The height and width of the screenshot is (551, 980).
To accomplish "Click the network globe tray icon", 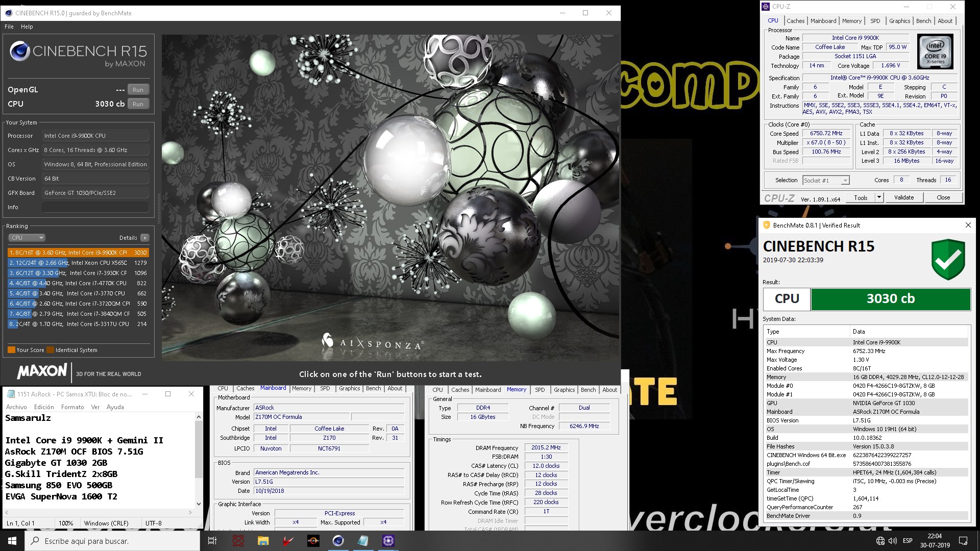I will (880, 541).
